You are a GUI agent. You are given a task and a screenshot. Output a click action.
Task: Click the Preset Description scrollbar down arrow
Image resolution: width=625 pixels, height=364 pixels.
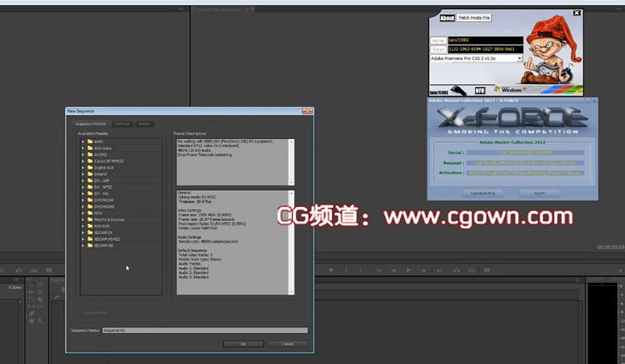click(x=291, y=182)
